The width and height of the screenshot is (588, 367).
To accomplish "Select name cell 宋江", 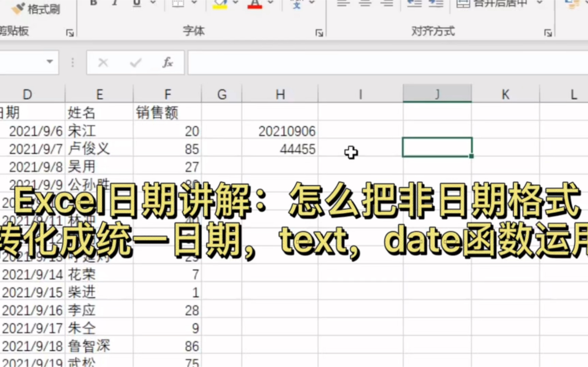I will (x=99, y=131).
